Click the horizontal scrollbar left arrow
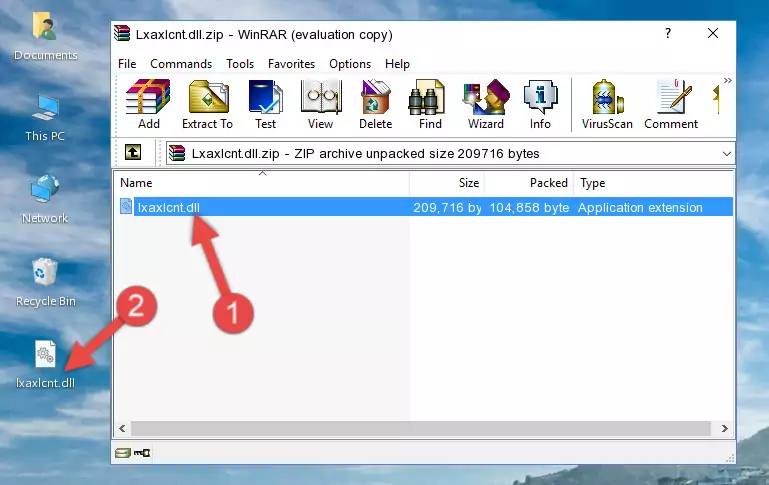The image size is (769, 485). pos(122,428)
